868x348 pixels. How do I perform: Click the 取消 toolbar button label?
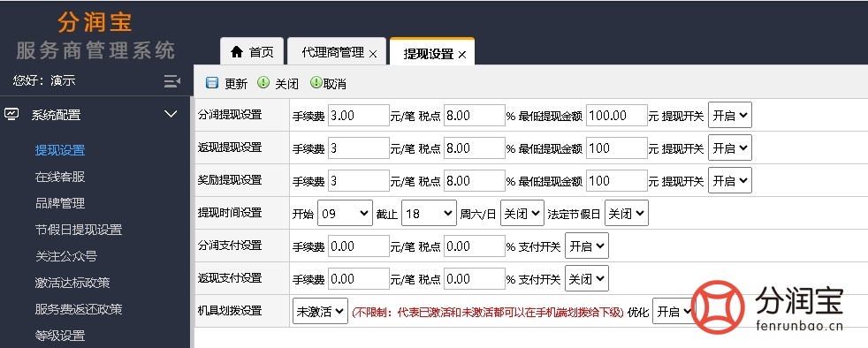tap(335, 84)
